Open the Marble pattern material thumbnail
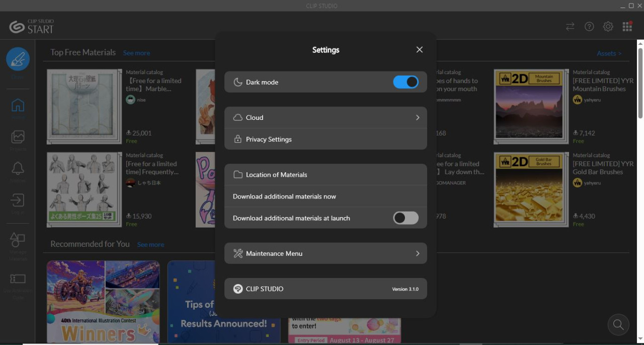 tap(84, 106)
